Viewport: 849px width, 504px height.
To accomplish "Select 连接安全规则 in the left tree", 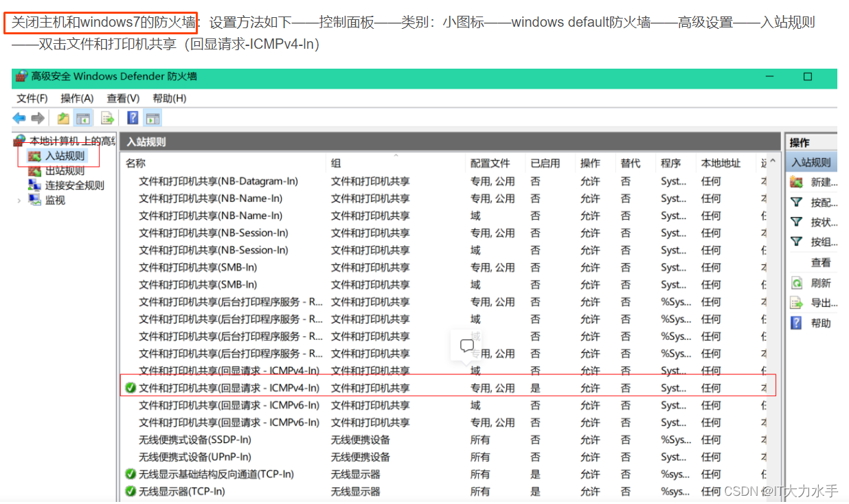I will tap(74, 185).
